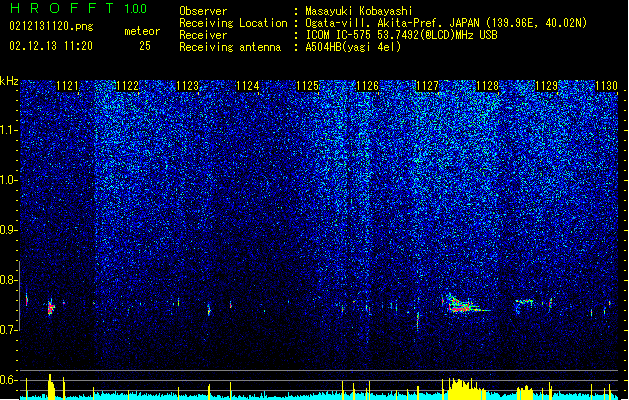Click the ICOM IC-575 receiver details text
629x400 pixels.
(x=401, y=35)
